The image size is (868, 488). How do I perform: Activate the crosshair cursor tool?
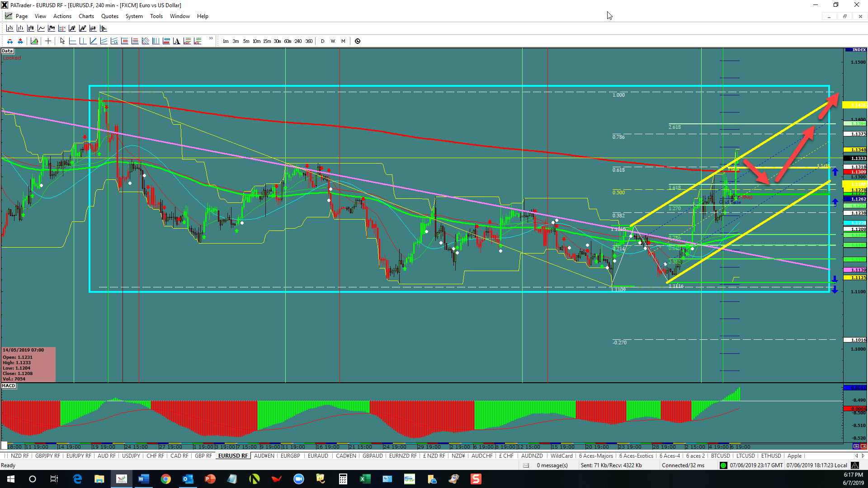pos(48,41)
